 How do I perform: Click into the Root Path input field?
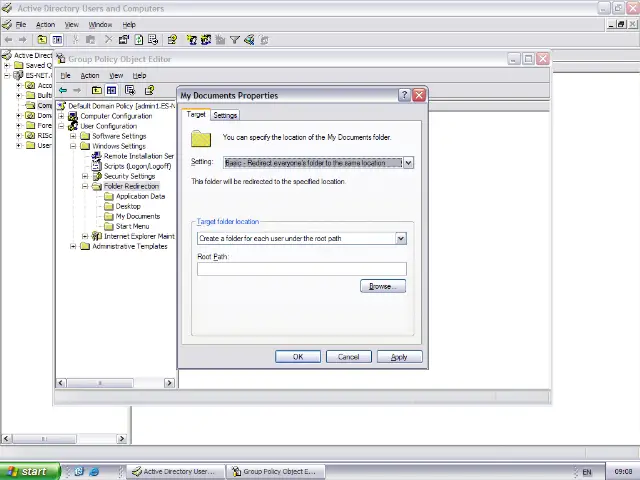(x=302, y=269)
